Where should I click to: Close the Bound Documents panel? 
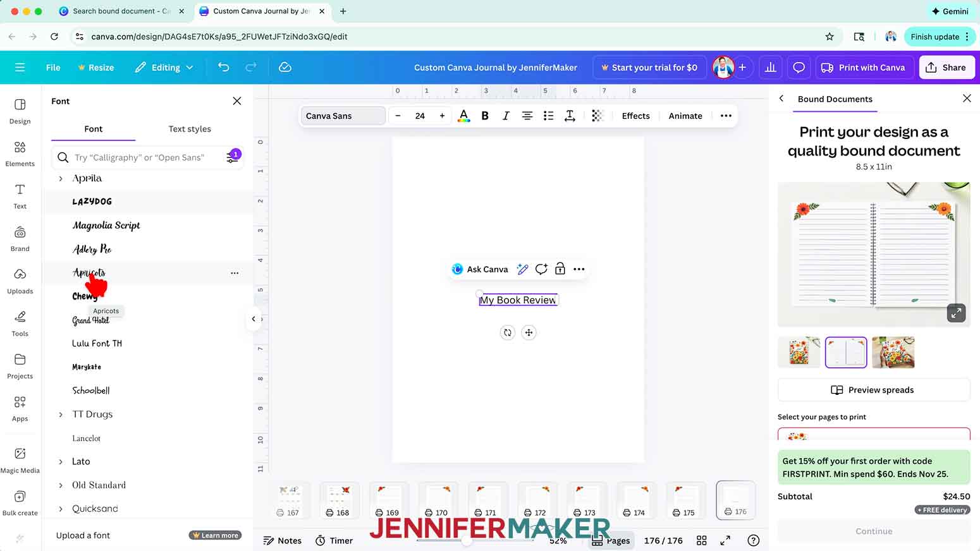point(967,99)
